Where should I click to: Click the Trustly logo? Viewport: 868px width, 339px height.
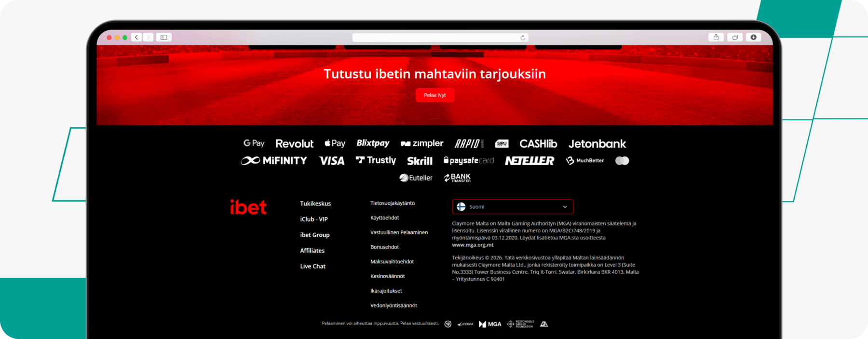pos(376,160)
